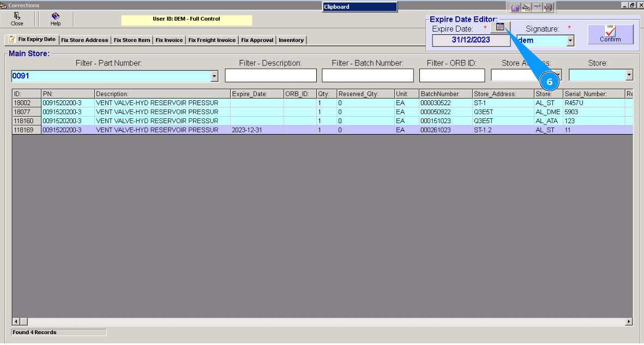The height and width of the screenshot is (345, 644).
Task: Click the Found 4 Records status text
Action: [x=34, y=332]
